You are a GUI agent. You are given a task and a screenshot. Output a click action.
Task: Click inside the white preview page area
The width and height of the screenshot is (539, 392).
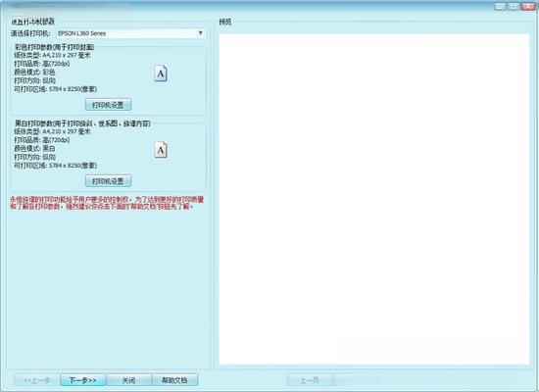click(374, 199)
